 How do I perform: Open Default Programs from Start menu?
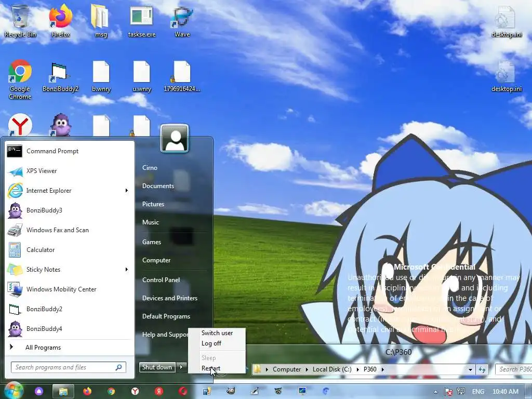[166, 316]
